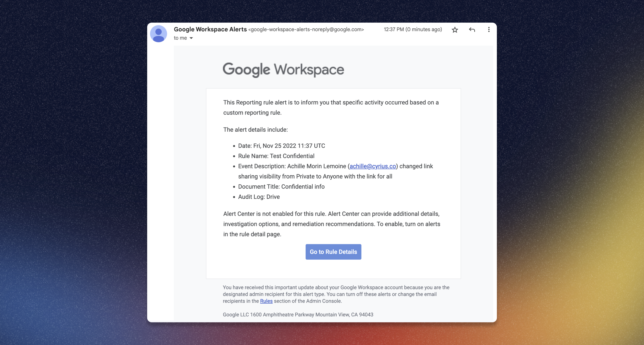Select the sender name Google Workspace Alerts
This screenshot has height=345, width=644.
[x=210, y=29]
